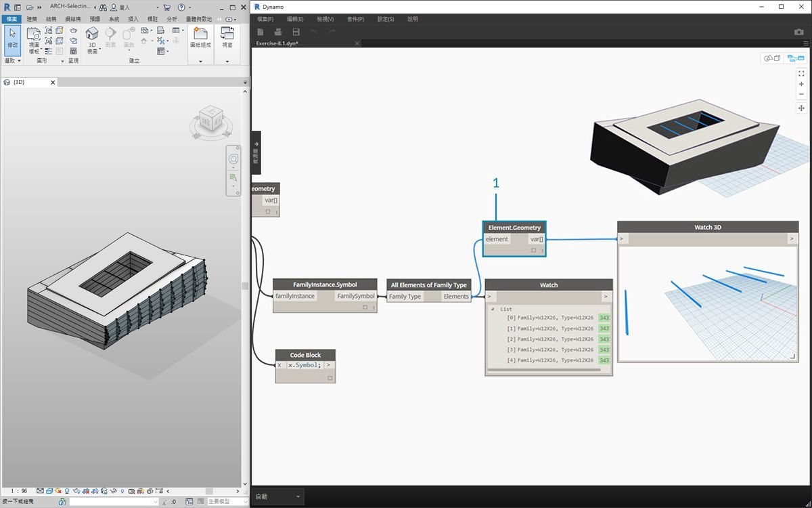The height and width of the screenshot is (508, 812).
Task: Expand Windows panel dropdown arrow in Revit
Action: pos(227,62)
